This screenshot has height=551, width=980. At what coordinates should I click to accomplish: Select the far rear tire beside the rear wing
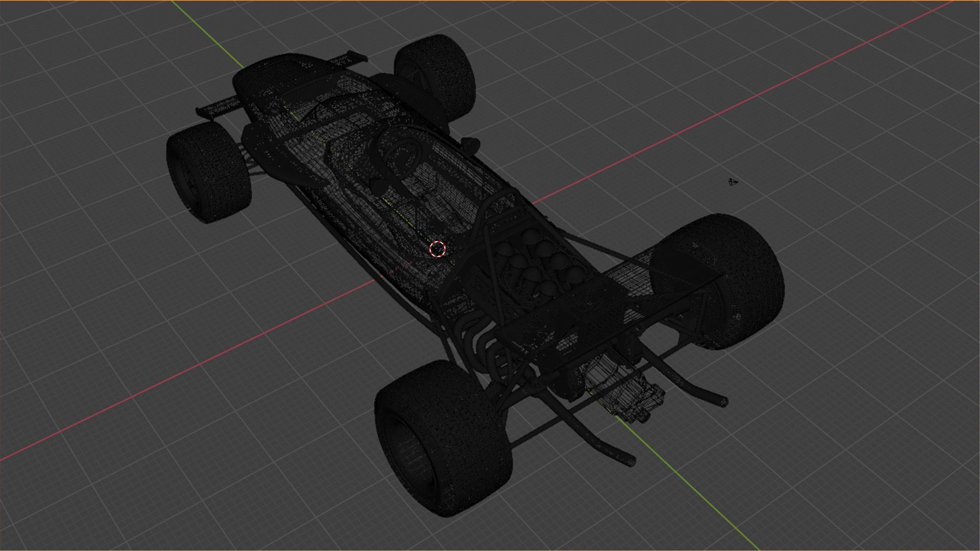[x=720, y=281]
